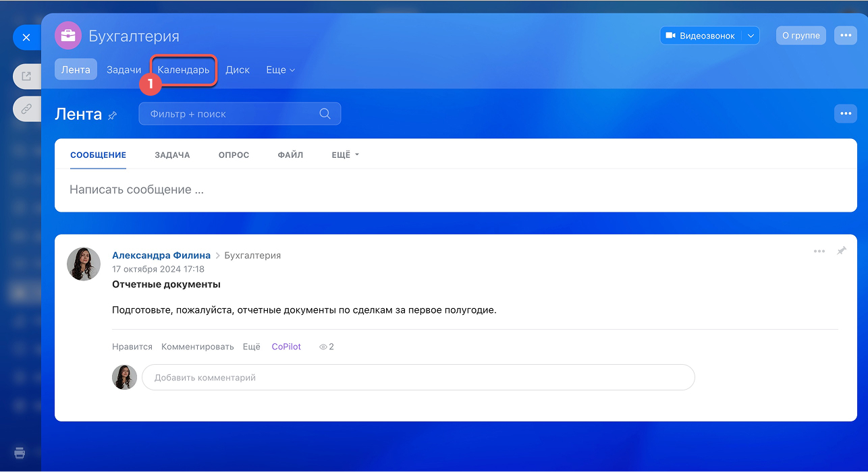Click the Добавить комментарий input field

[418, 378]
